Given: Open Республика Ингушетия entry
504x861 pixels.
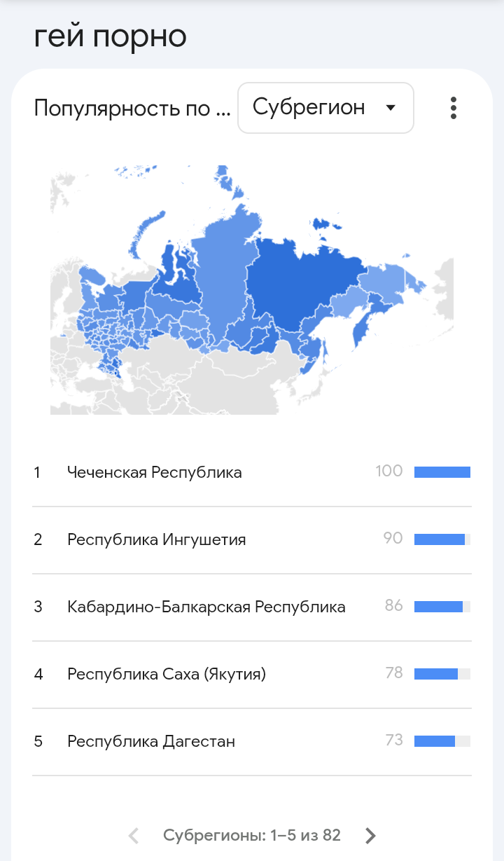Looking at the screenshot, I should click(x=157, y=539).
